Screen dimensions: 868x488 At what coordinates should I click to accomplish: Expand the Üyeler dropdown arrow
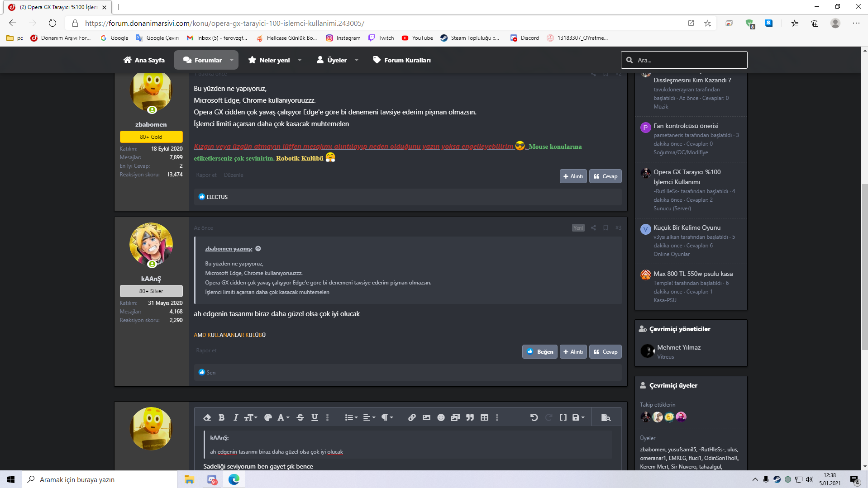pos(357,60)
